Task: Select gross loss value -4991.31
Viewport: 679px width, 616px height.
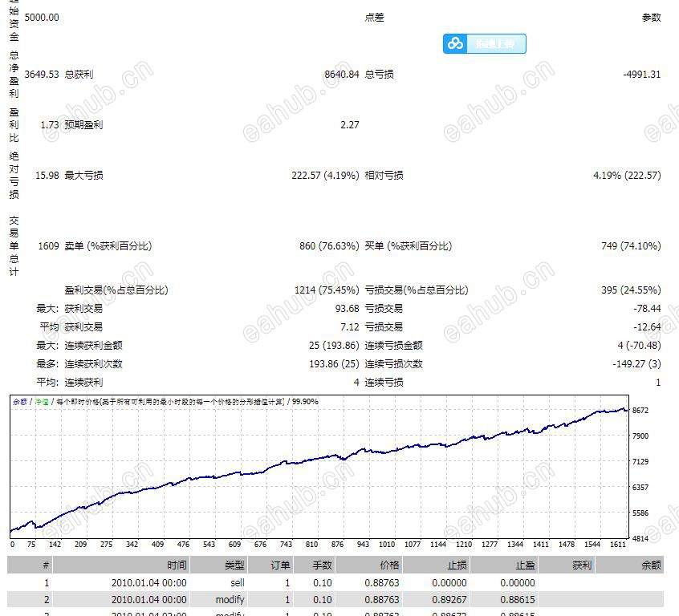Action: [x=642, y=74]
